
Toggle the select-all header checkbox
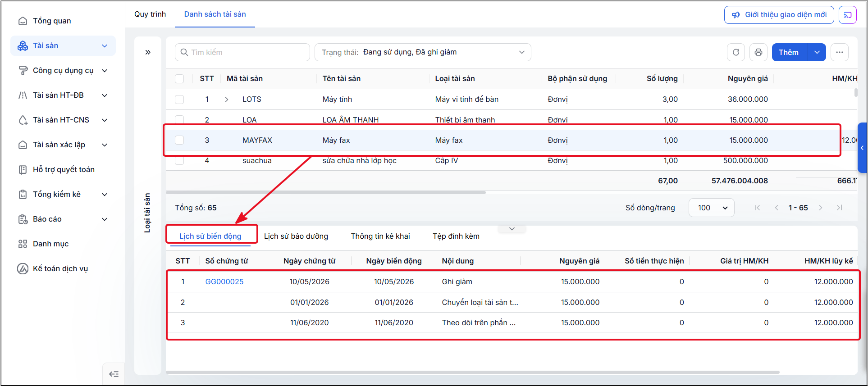(179, 79)
